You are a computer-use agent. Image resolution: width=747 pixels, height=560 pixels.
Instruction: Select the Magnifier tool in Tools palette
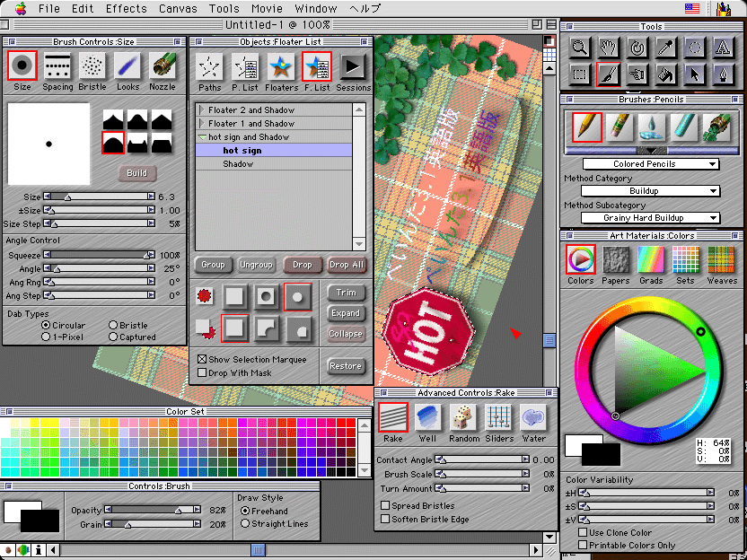[580, 48]
